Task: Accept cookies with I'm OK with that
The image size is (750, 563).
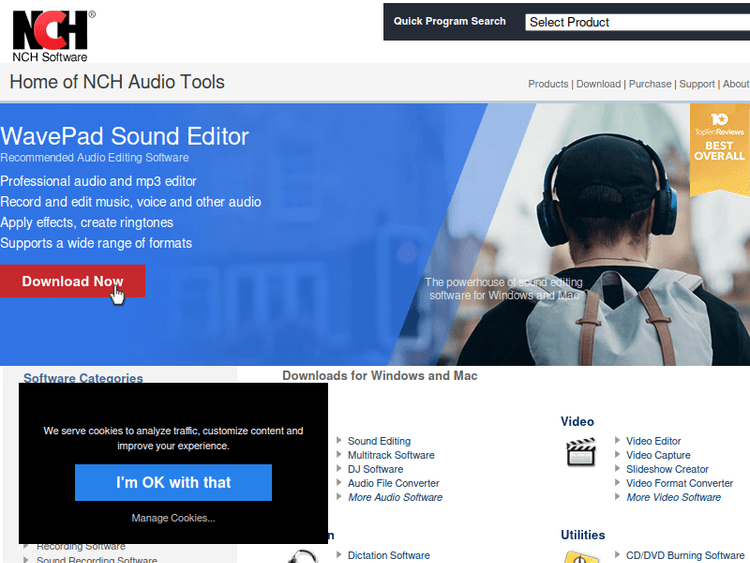Action: [173, 482]
